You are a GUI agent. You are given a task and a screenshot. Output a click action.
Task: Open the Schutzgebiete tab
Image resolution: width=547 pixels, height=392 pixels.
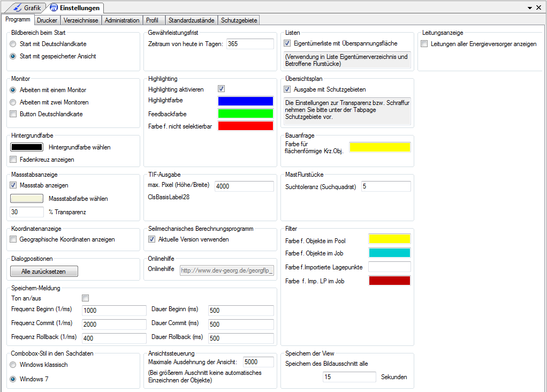point(239,20)
